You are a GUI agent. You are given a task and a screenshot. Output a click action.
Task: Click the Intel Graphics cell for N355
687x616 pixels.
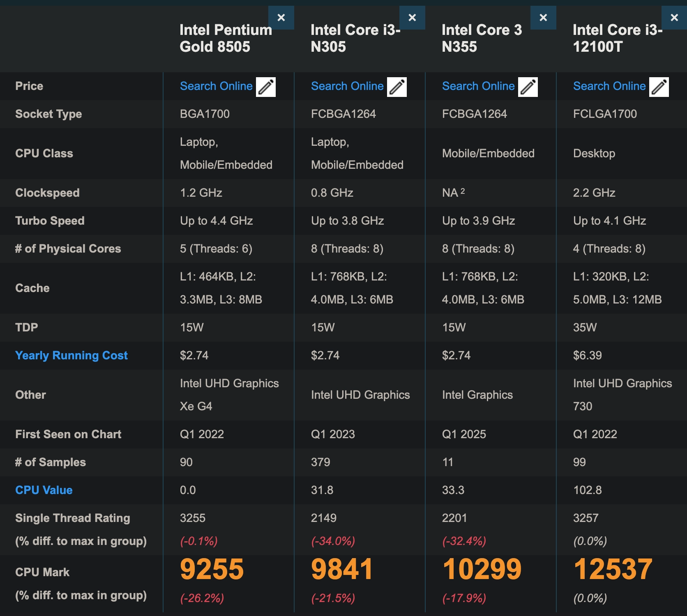click(477, 395)
